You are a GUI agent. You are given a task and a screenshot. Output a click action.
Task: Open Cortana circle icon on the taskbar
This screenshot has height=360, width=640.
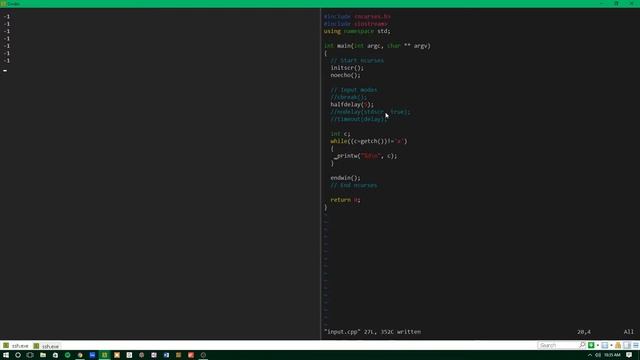click(x=18, y=355)
